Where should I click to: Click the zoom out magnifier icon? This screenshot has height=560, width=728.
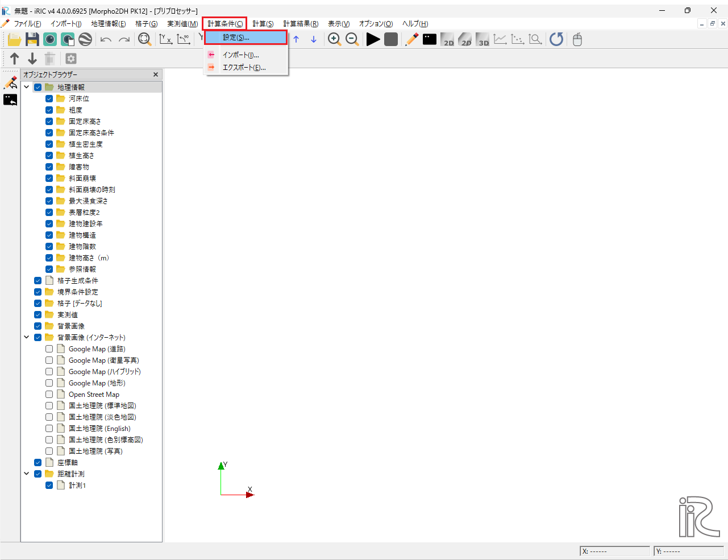pos(352,39)
